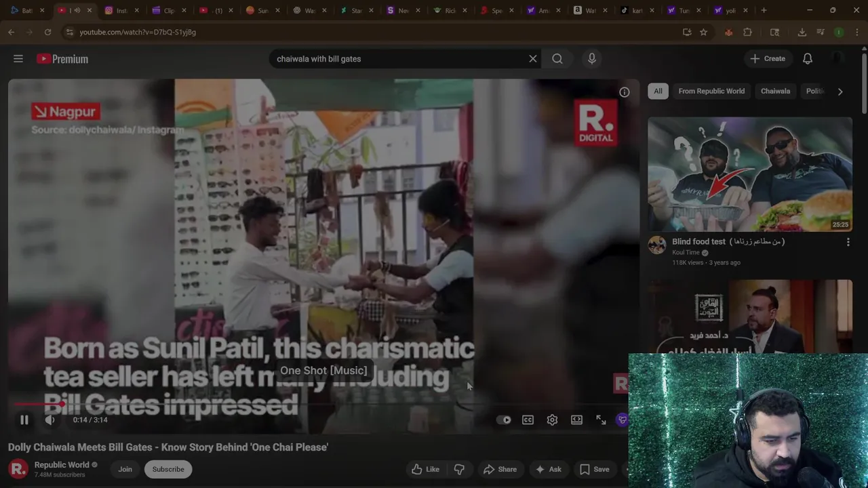
Task: Open the extensions puzzle icon
Action: coord(747,32)
